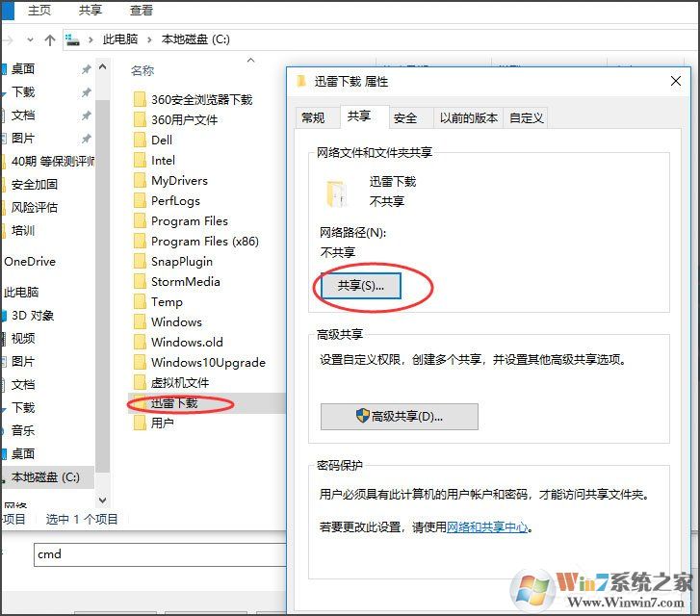The height and width of the screenshot is (616, 700).
Task: Click navigation pane scrollbar down arrow
Action: pos(103,500)
